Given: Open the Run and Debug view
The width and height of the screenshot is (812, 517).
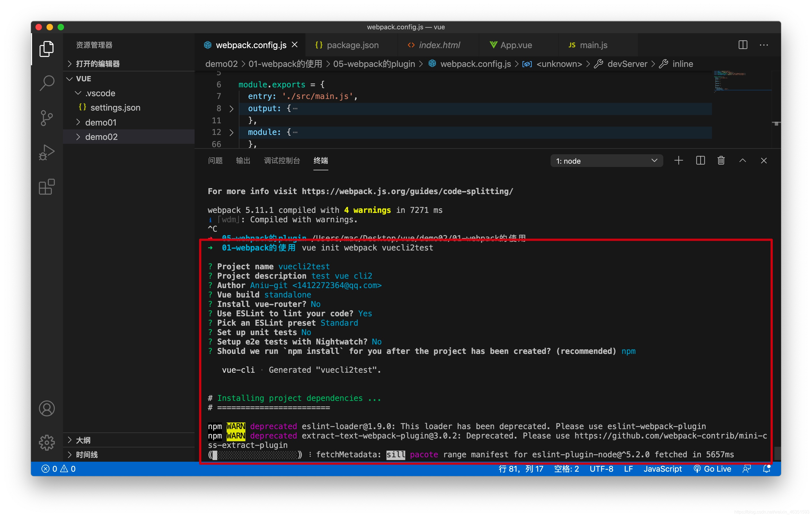Looking at the screenshot, I should [x=46, y=152].
